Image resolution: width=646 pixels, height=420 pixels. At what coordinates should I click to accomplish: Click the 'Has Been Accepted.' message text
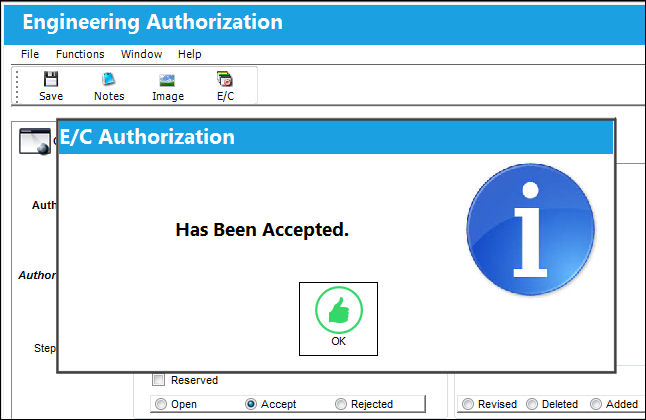coord(262,230)
